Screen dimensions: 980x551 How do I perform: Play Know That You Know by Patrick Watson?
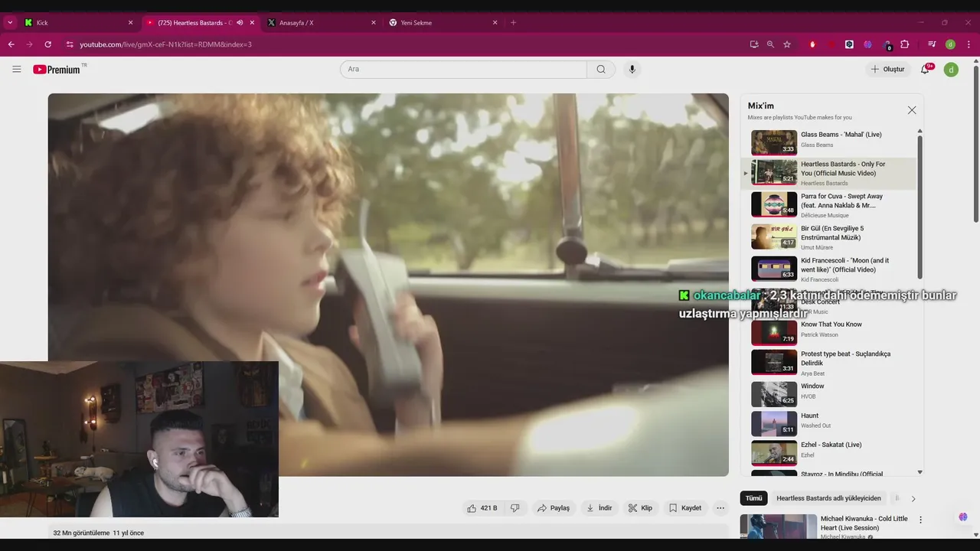tap(827, 333)
